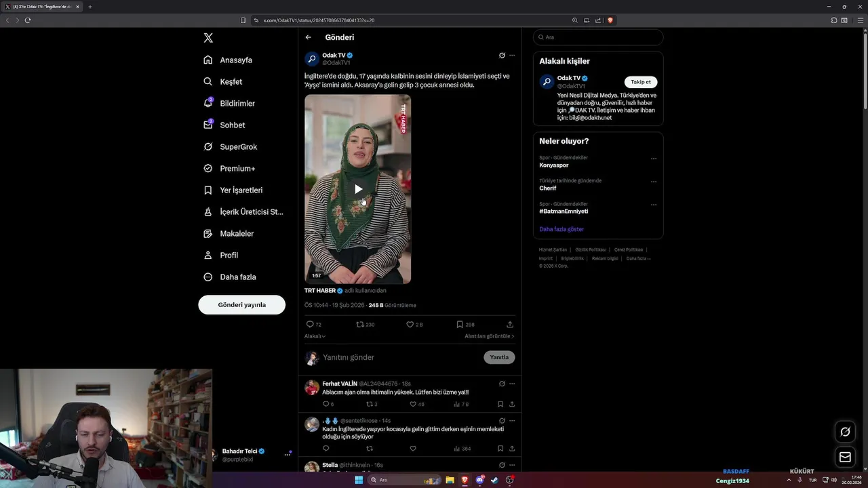The height and width of the screenshot is (488, 868).
Task: Open Konyaspor trend
Action: (554, 165)
